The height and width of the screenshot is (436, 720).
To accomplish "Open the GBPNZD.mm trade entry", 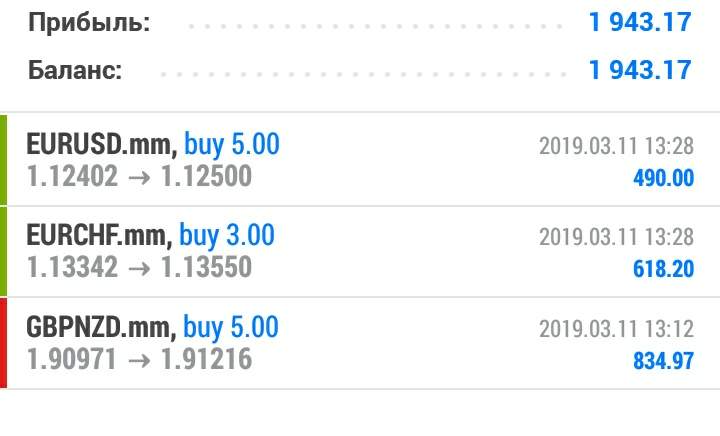I will coord(102,327).
